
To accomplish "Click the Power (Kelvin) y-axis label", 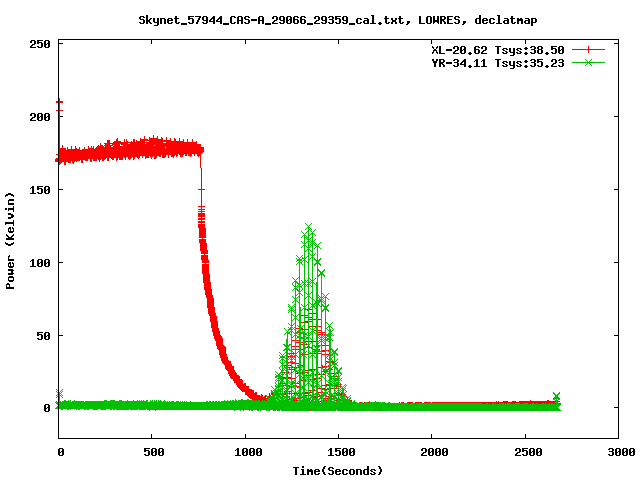I will pos(10,241).
